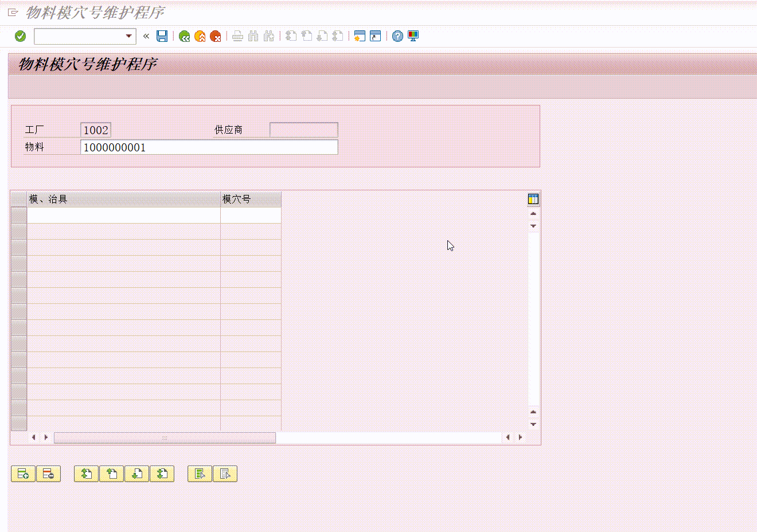Click toolbar First Page icon
This screenshot has width=757, height=532.
point(291,36)
